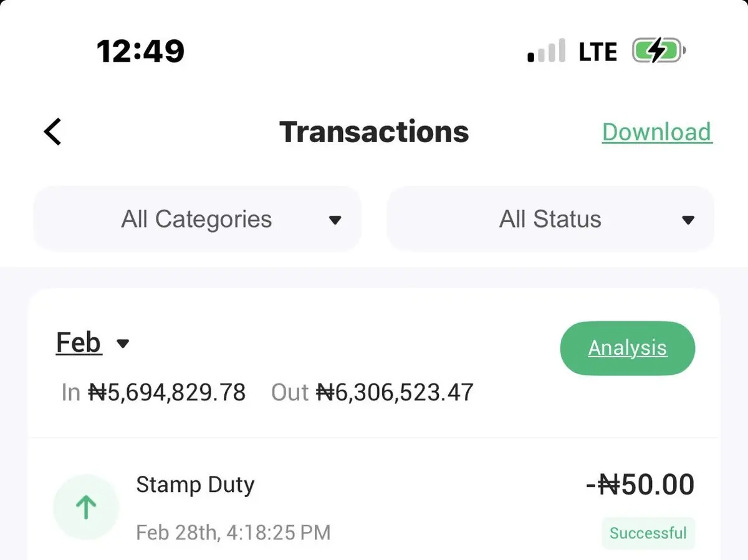Tap the Feb 28th transaction timestamp
Viewport: 748px width, 560px height.
[233, 533]
